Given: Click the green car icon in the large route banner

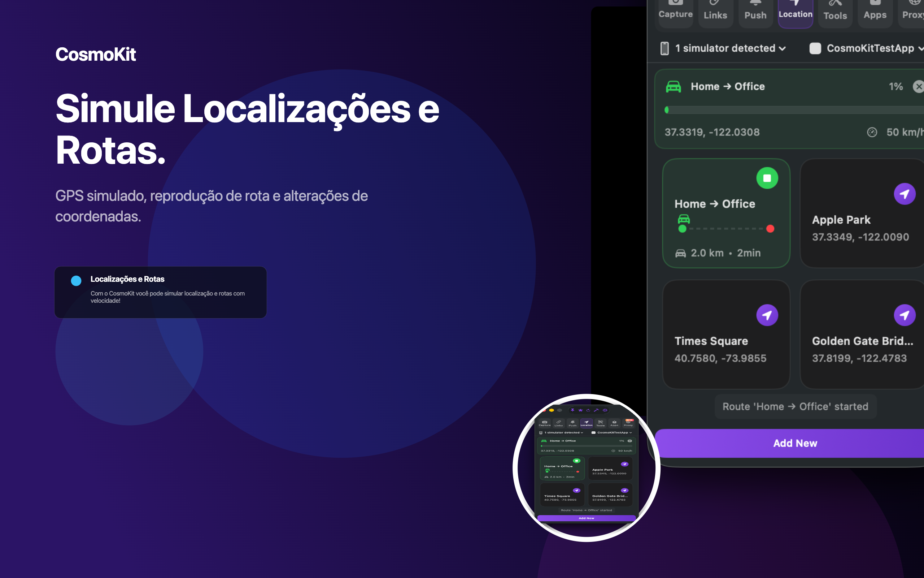Looking at the screenshot, I should coord(674,87).
